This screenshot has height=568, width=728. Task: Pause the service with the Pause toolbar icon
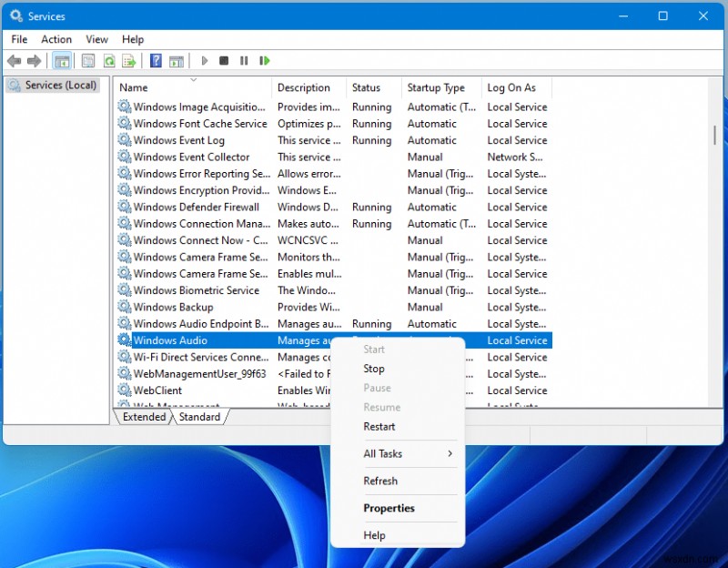(245, 61)
